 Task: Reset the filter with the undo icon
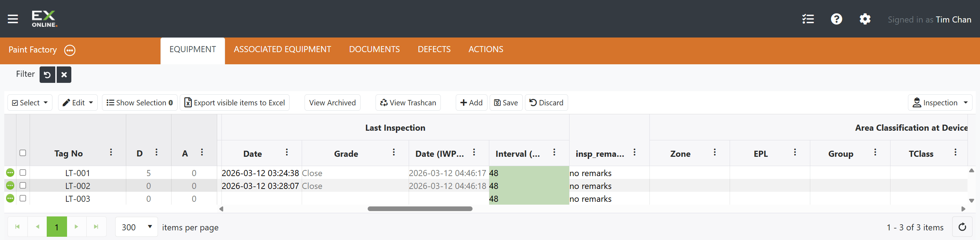(x=47, y=75)
